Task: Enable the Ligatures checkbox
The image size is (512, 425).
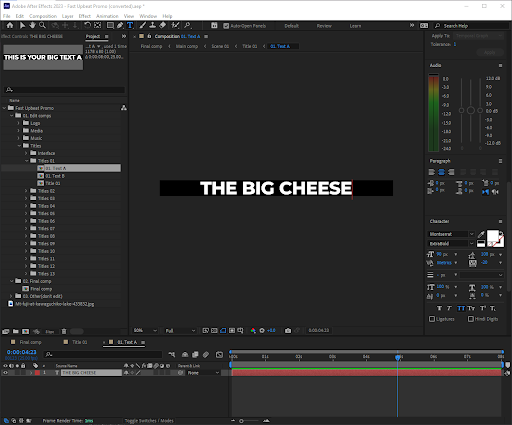Action: pos(432,319)
